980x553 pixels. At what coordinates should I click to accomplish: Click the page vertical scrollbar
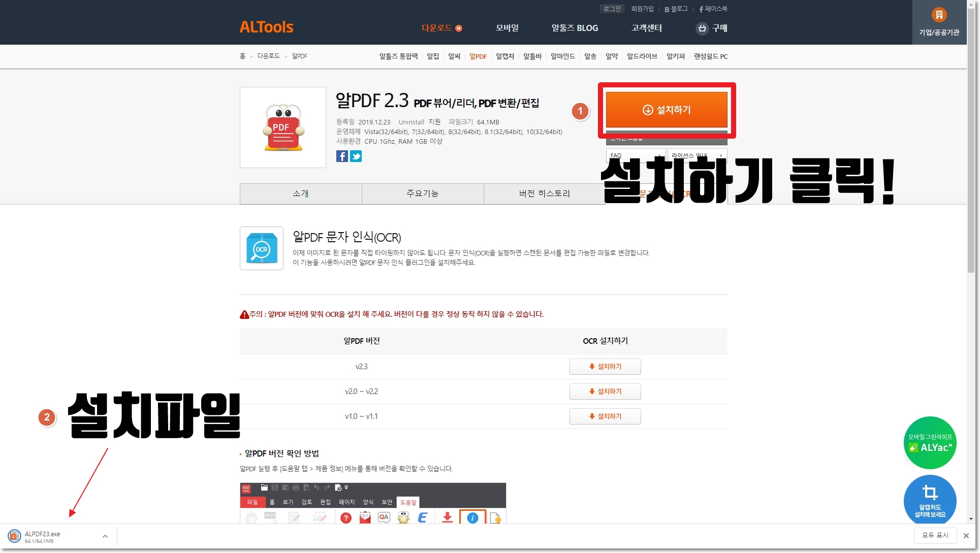[x=971, y=140]
